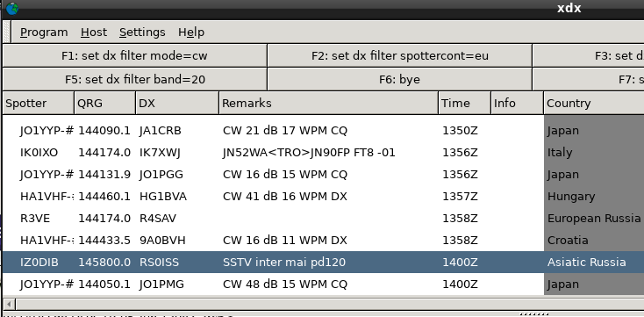Click F2: set dx filter spottercont=eu button
The image size is (644, 317).
coord(399,55)
